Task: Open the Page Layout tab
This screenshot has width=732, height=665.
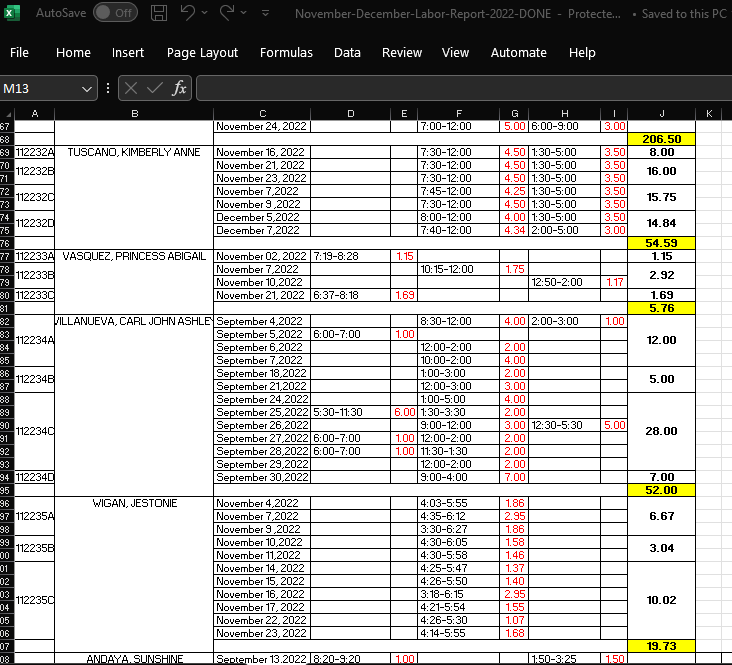Action: point(202,52)
